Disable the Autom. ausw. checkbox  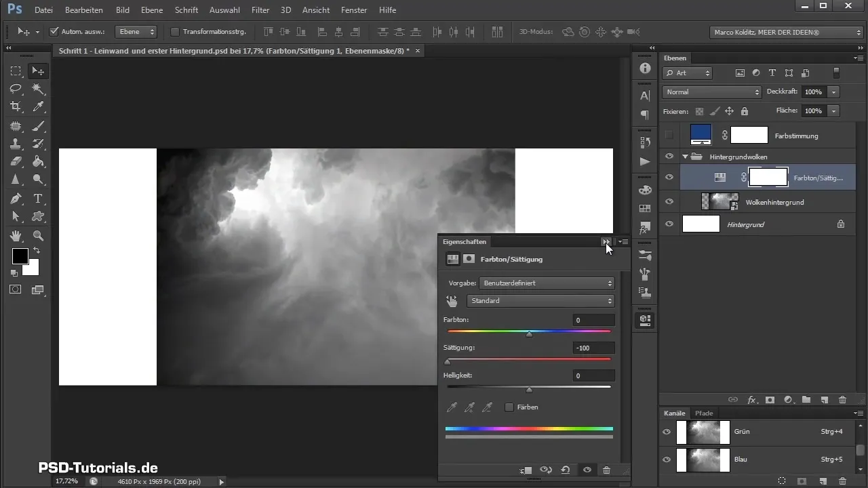[x=55, y=31]
